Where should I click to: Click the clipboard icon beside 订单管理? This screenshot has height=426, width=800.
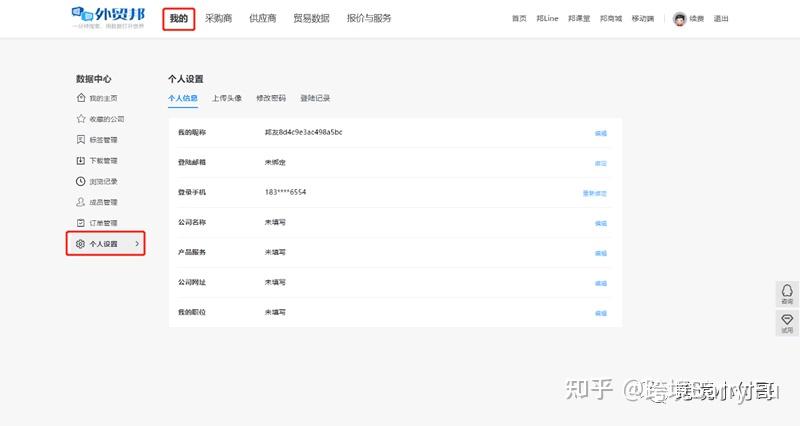[x=81, y=223]
